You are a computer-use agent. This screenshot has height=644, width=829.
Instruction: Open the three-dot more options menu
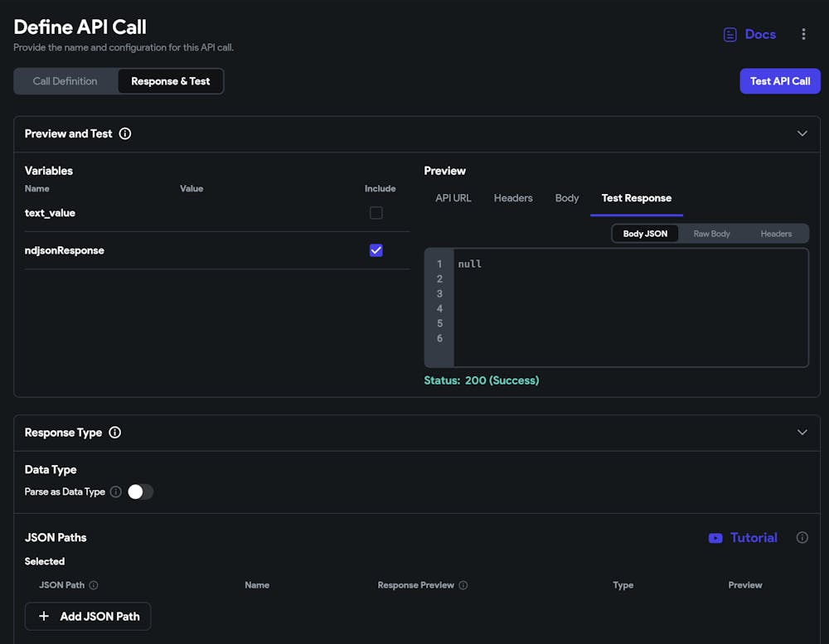click(x=803, y=34)
